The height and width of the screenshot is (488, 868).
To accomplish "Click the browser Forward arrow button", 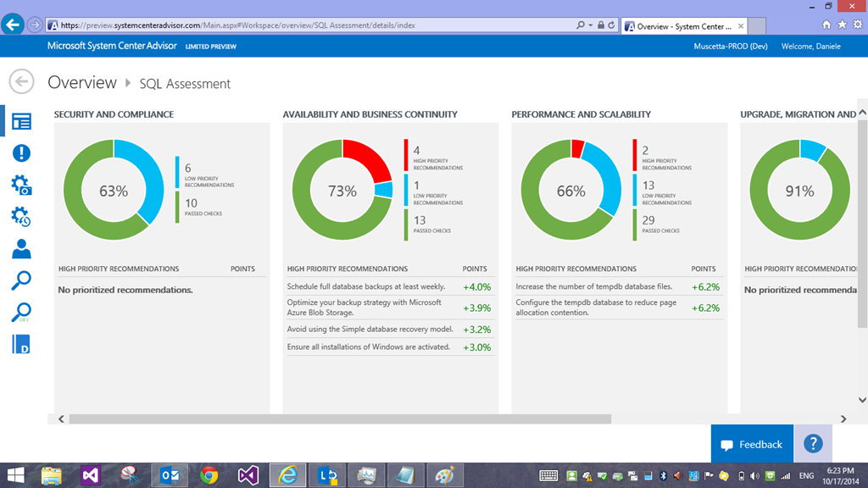I will [x=35, y=25].
